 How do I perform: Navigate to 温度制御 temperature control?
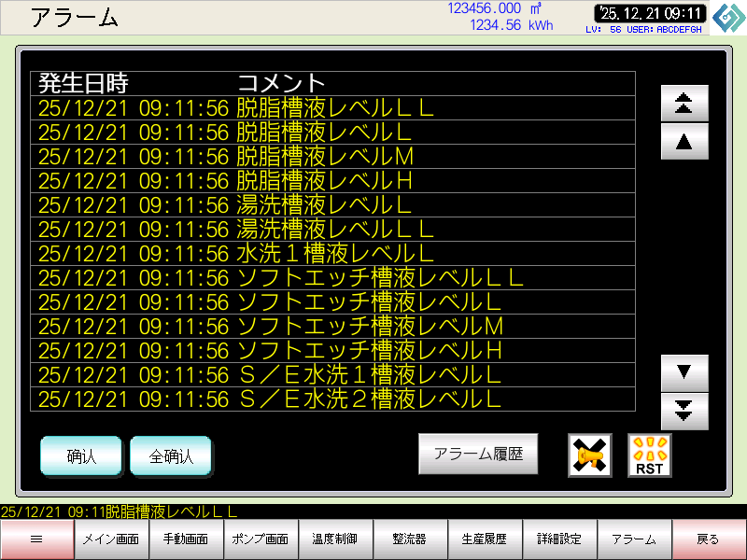(335, 539)
